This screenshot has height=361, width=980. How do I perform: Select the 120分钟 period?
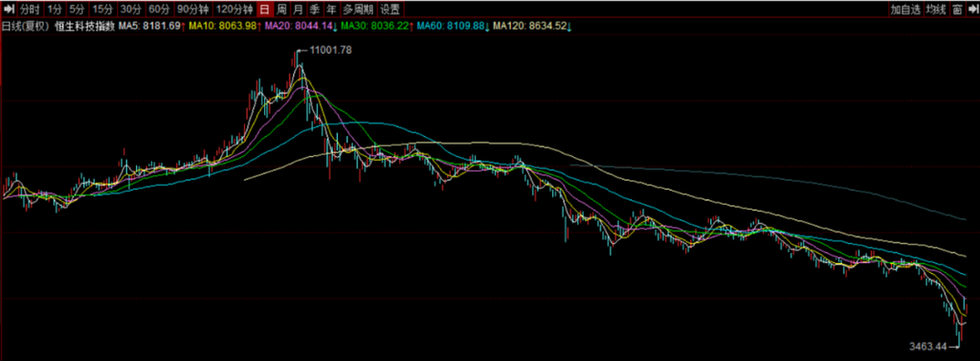click(x=234, y=9)
